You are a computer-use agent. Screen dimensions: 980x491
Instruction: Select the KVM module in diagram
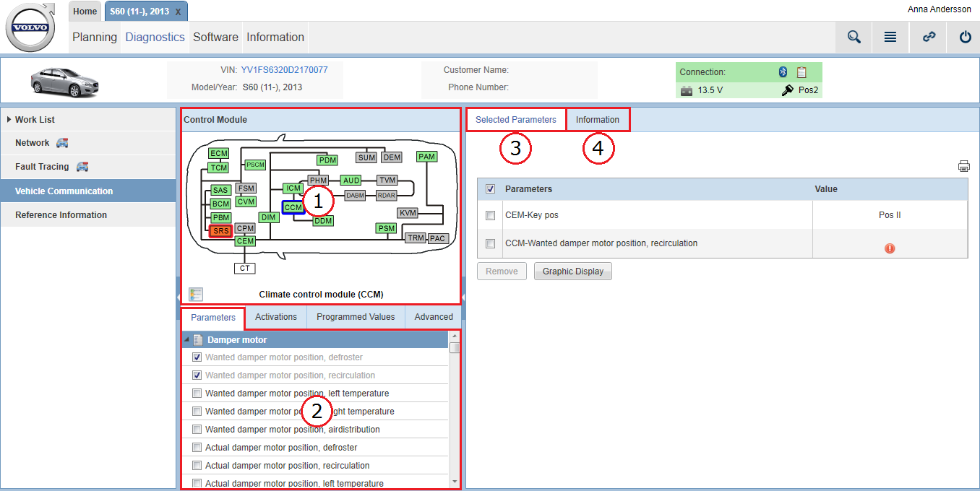pos(408,213)
